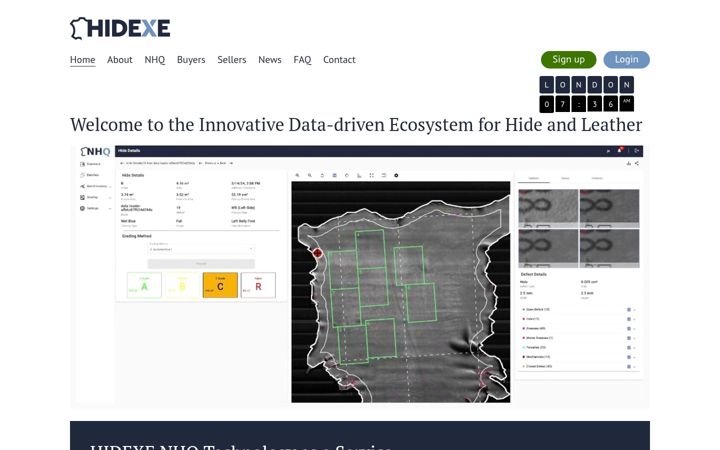
Task: Expand Grading in the NHQ sidebar
Action: click(95, 197)
